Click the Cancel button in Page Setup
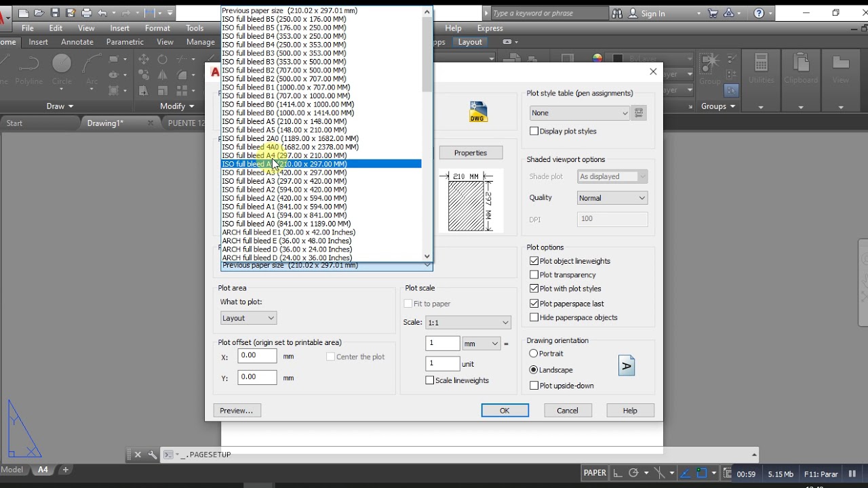The width and height of the screenshot is (868, 488). click(x=567, y=411)
